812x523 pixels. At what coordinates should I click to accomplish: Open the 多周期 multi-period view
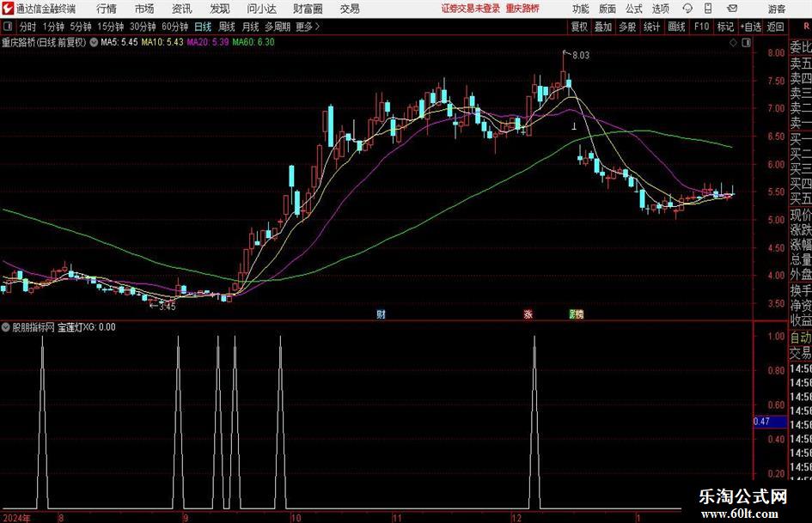[x=278, y=27]
